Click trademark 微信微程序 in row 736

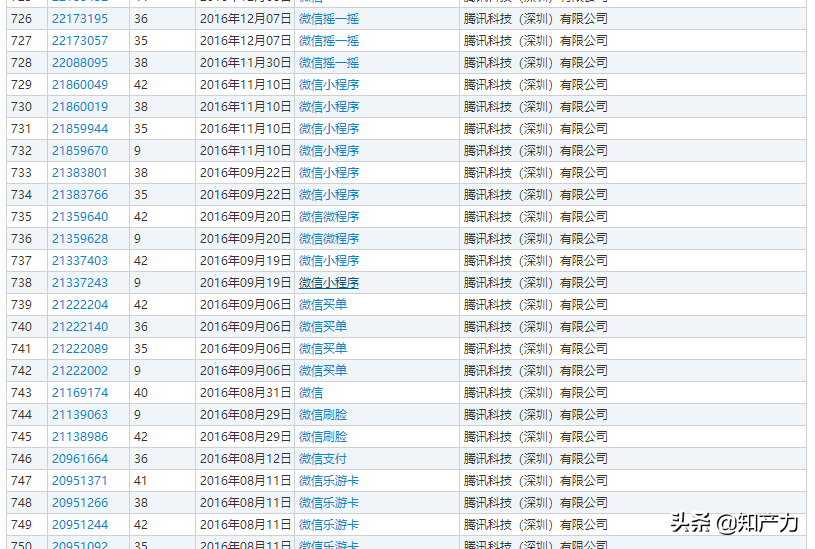pos(328,239)
